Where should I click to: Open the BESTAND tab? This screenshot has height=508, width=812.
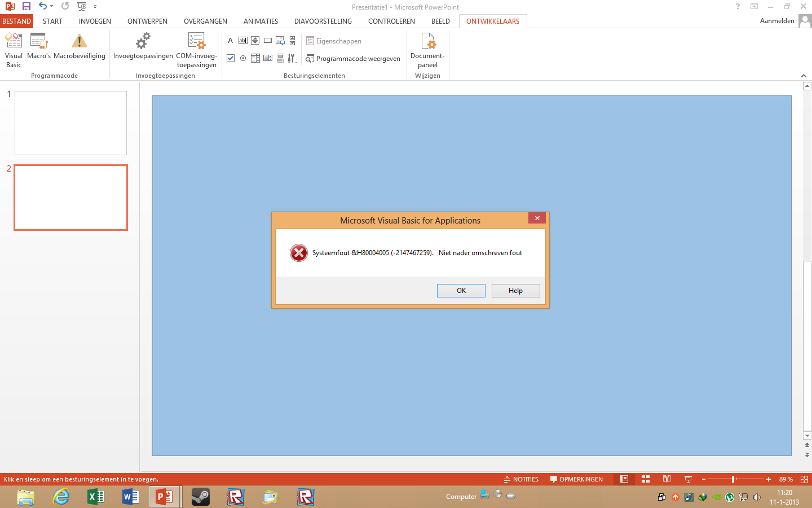(x=16, y=21)
